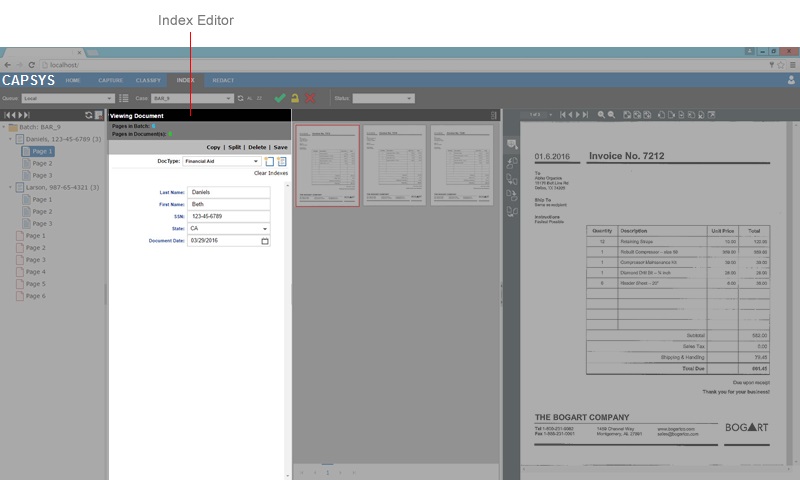Screen dimensions: 800x480
Task: Refresh the batch tree panel
Action: [88, 115]
